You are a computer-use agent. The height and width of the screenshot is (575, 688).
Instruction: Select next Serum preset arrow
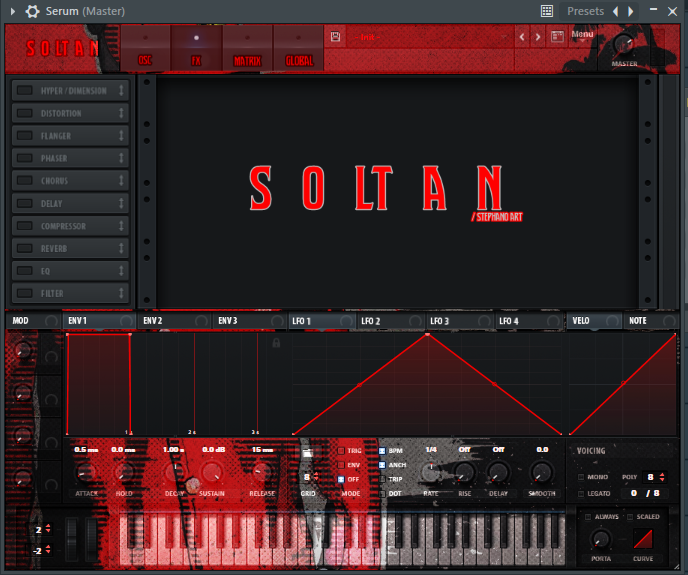tap(538, 37)
